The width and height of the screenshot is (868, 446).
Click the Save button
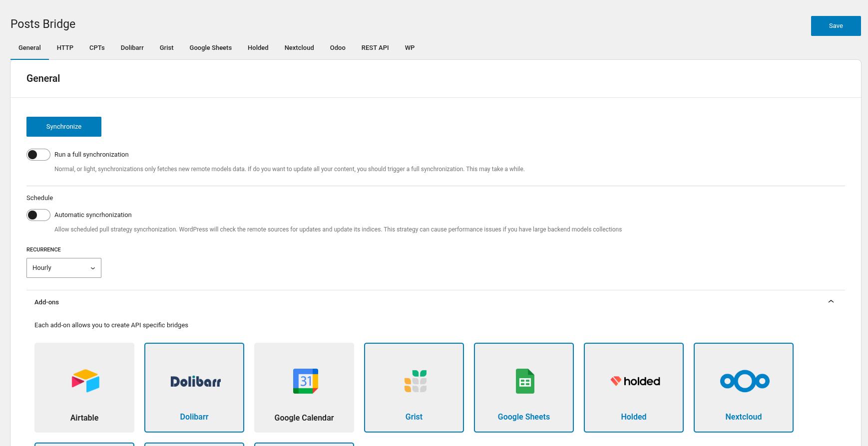(x=836, y=26)
